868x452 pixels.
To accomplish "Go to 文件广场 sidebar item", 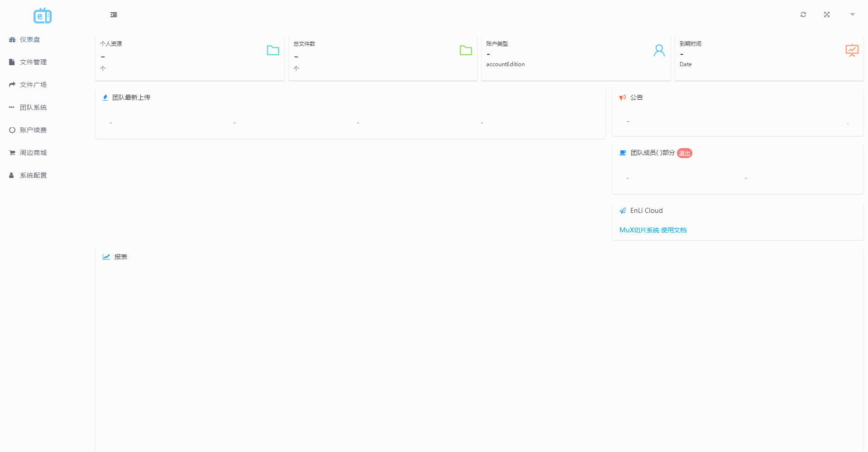I will pyautogui.click(x=33, y=85).
